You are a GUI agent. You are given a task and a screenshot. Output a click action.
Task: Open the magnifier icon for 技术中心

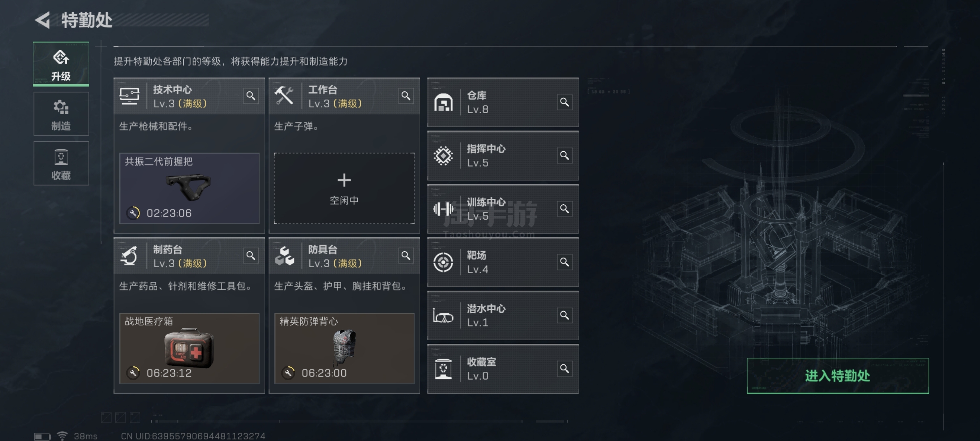coord(251,96)
